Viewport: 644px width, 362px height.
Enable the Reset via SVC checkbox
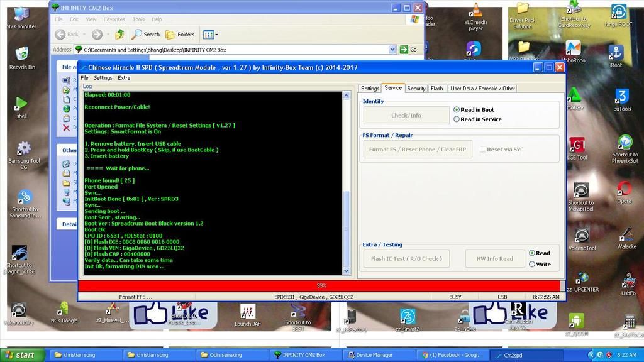[x=483, y=150]
